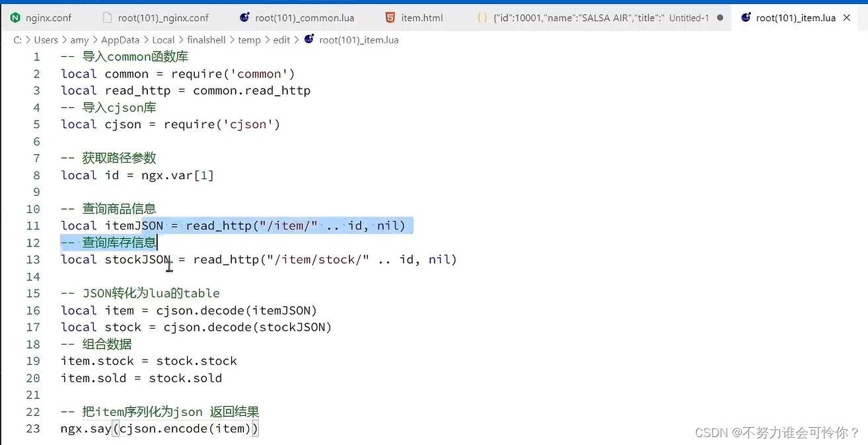Click the JSON braces icon on Untitled-1 tab
868x445 pixels.
pos(482,18)
